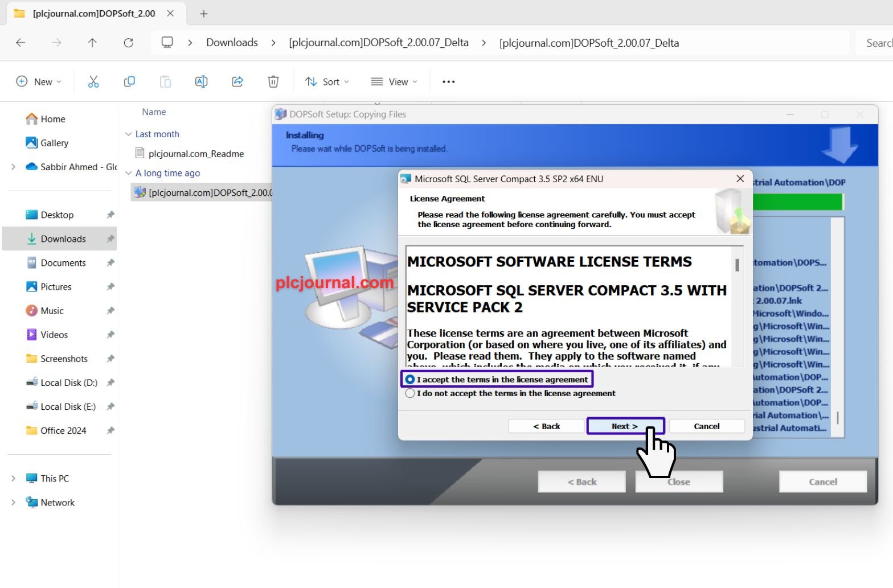Viewport: 893px width, 588px height.
Task: Unpin Music using its pin icon
Action: (110, 311)
